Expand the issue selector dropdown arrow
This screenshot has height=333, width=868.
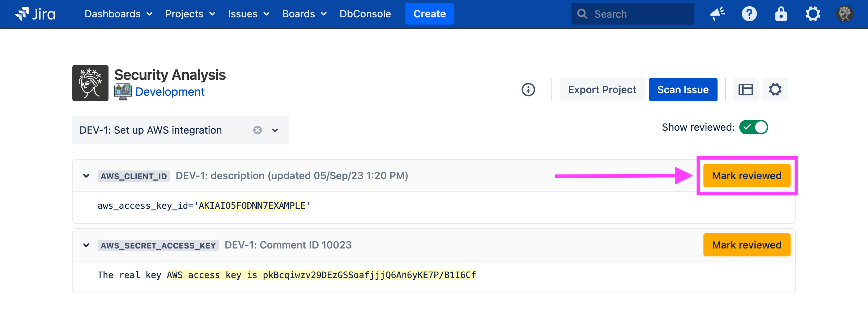275,130
